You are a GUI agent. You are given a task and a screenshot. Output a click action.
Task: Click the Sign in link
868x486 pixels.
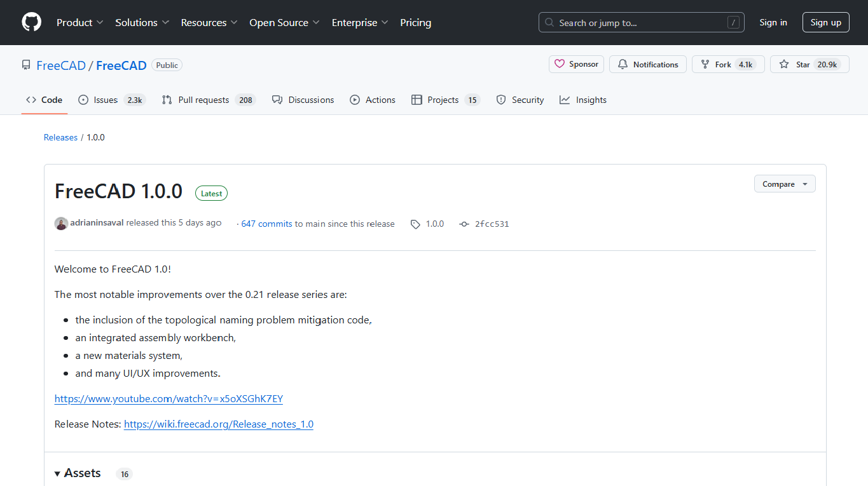pyautogui.click(x=773, y=22)
